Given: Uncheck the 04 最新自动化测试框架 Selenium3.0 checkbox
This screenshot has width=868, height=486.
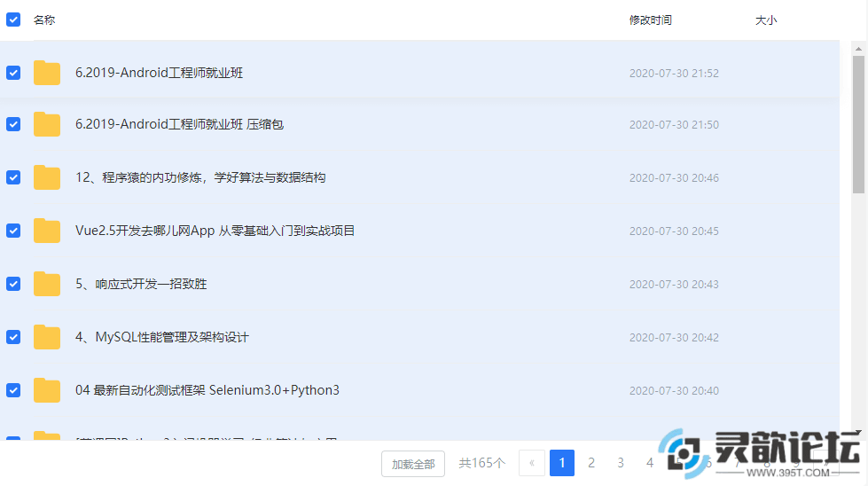Looking at the screenshot, I should 13,390.
